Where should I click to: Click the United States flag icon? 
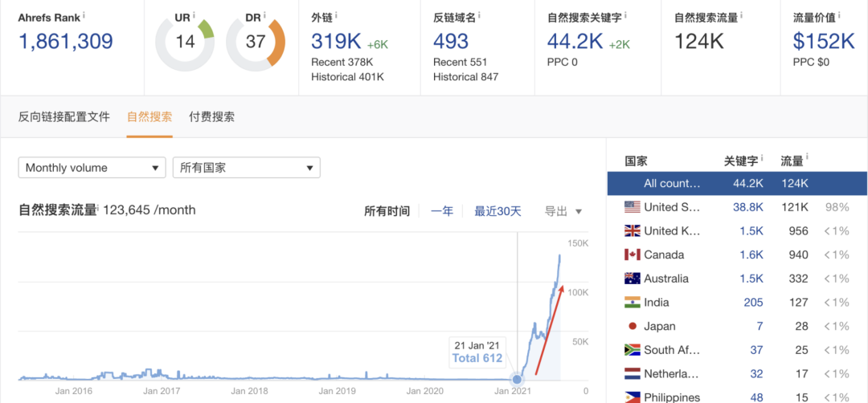(x=633, y=207)
